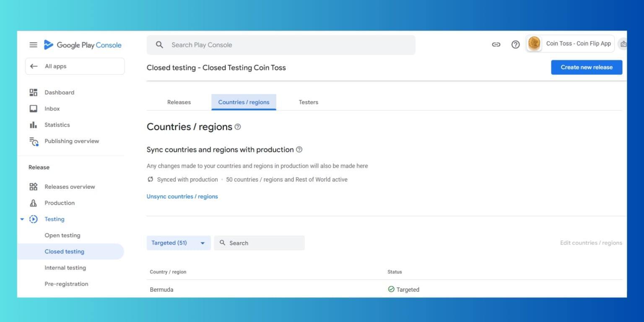Click Unsync countries / regions link
This screenshot has width=644, height=322.
tap(182, 197)
